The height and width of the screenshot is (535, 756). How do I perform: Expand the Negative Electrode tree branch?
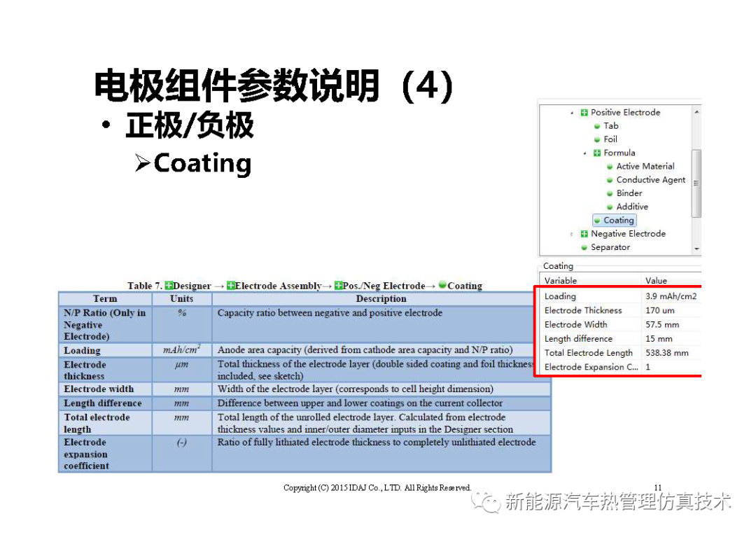coord(572,235)
